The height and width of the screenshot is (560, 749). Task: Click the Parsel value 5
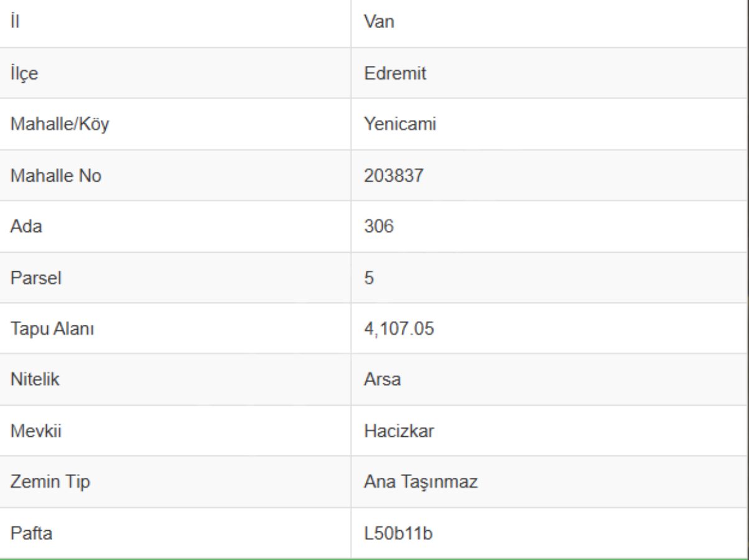[x=368, y=279]
